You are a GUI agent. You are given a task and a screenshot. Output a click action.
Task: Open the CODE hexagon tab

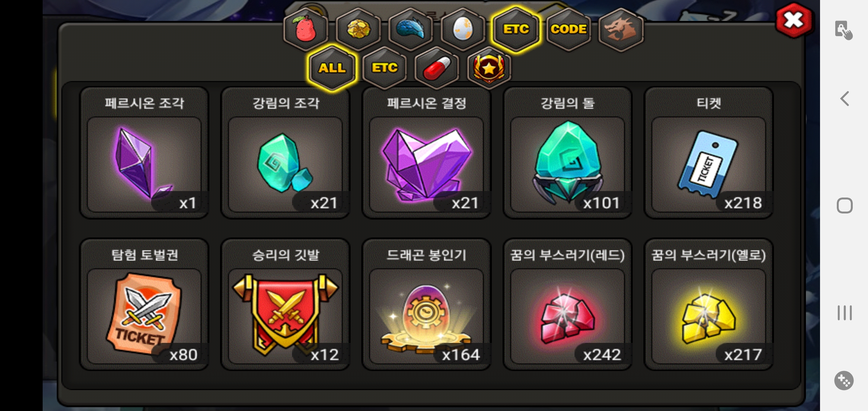point(568,29)
